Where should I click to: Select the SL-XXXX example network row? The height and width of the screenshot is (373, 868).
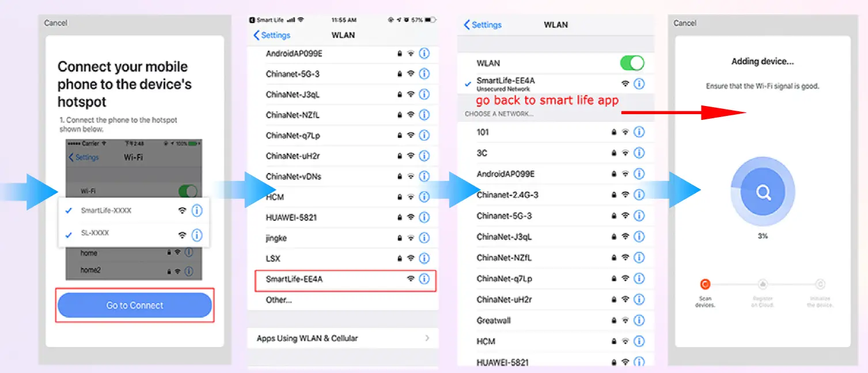click(134, 234)
